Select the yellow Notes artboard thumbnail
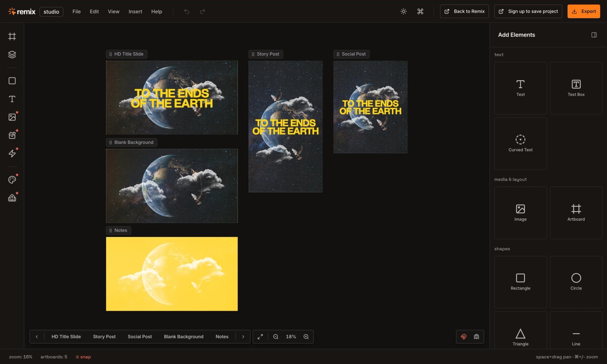The height and width of the screenshot is (364, 607). click(172, 274)
